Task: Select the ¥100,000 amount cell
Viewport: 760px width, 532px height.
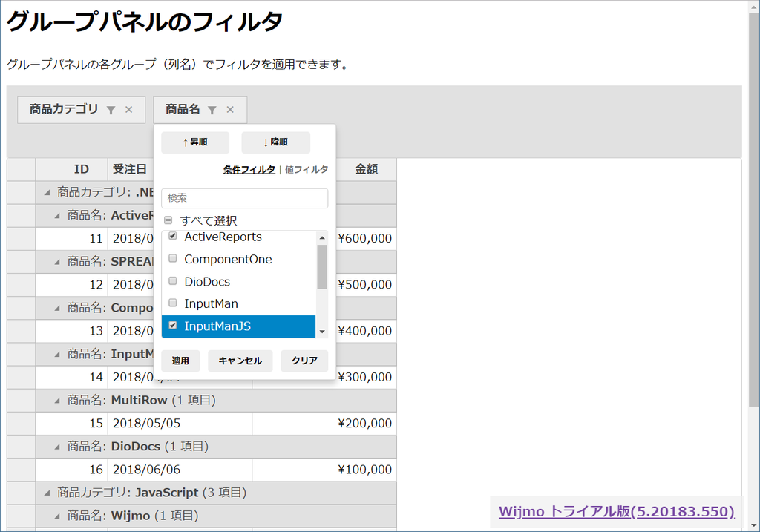Action: click(x=324, y=470)
